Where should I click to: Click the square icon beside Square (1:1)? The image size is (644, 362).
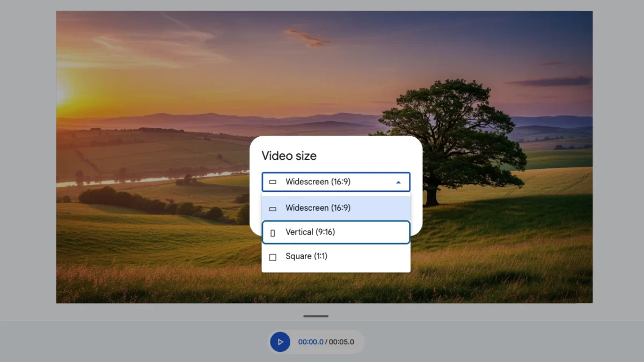(273, 257)
